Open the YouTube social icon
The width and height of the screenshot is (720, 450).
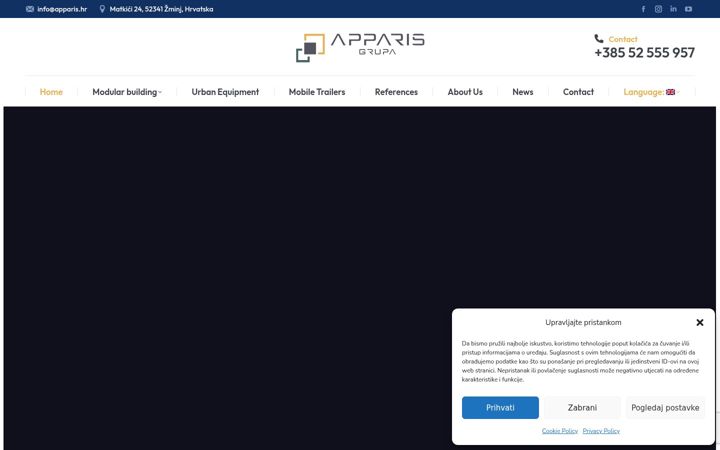688,9
